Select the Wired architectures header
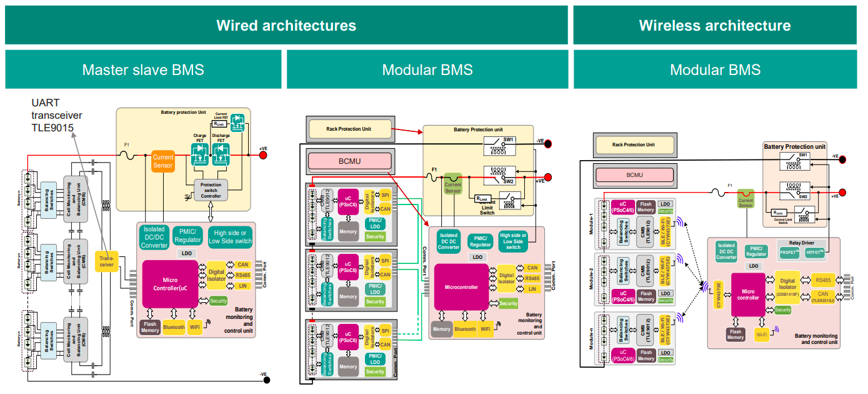This screenshot has width=868, height=394. [x=286, y=26]
